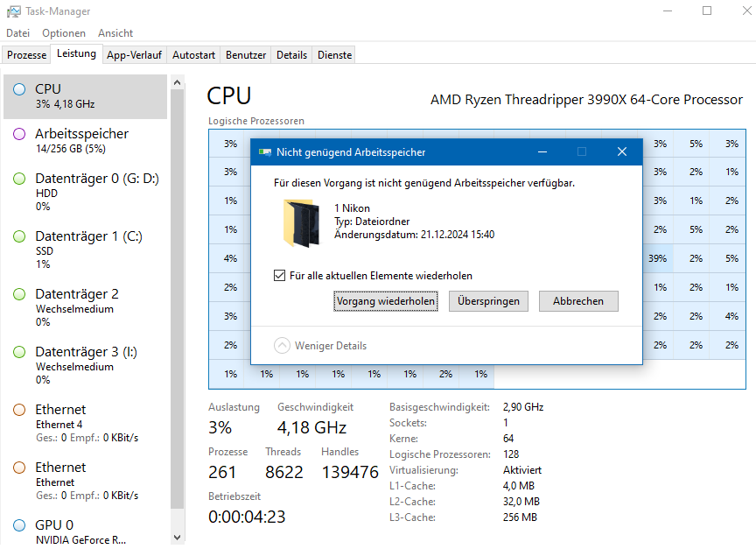Click the AMD Ryzen Threadripper processor name
Image resolution: width=756 pixels, height=556 pixels.
[586, 100]
